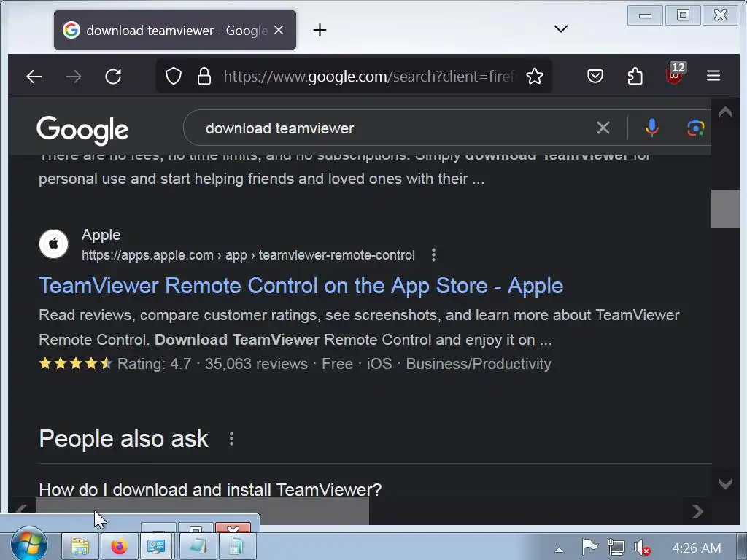Search by image with Google Lens
Screen dimensions: 747x560
click(695, 128)
